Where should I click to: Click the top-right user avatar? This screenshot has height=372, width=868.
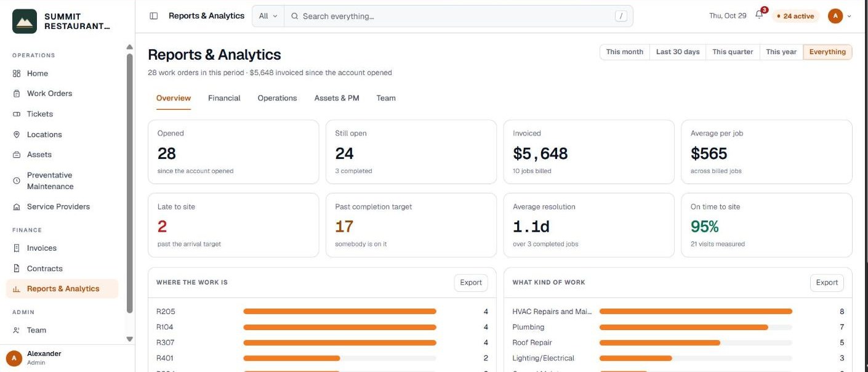pos(835,16)
